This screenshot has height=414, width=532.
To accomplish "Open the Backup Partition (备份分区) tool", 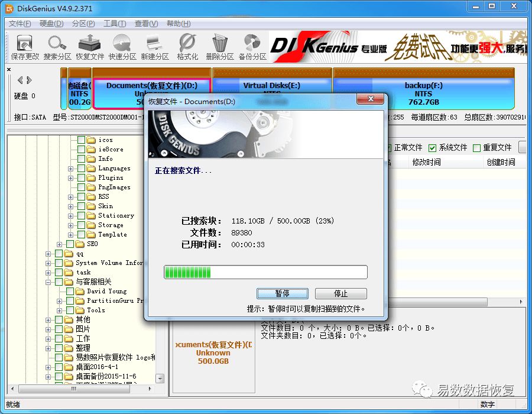I will point(252,47).
